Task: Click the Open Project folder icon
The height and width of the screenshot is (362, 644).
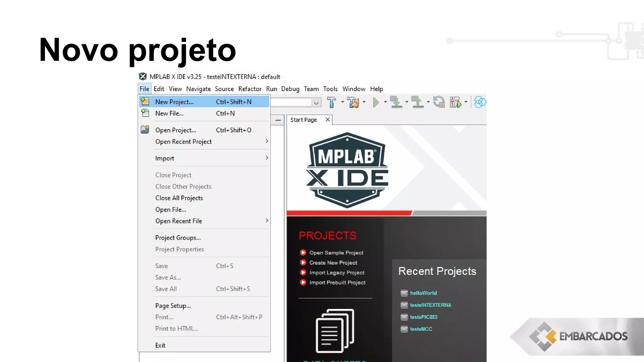Action: click(x=145, y=129)
